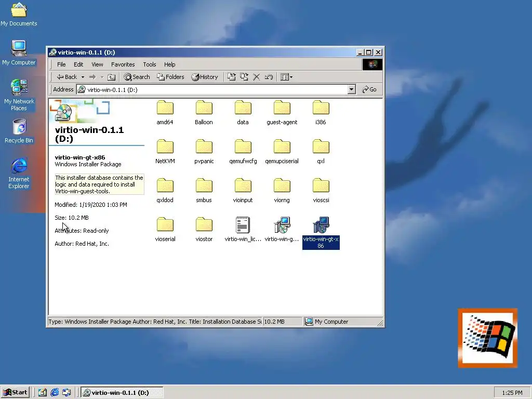The image size is (532, 399).
Task: Open the Edit menu
Action: (78, 64)
